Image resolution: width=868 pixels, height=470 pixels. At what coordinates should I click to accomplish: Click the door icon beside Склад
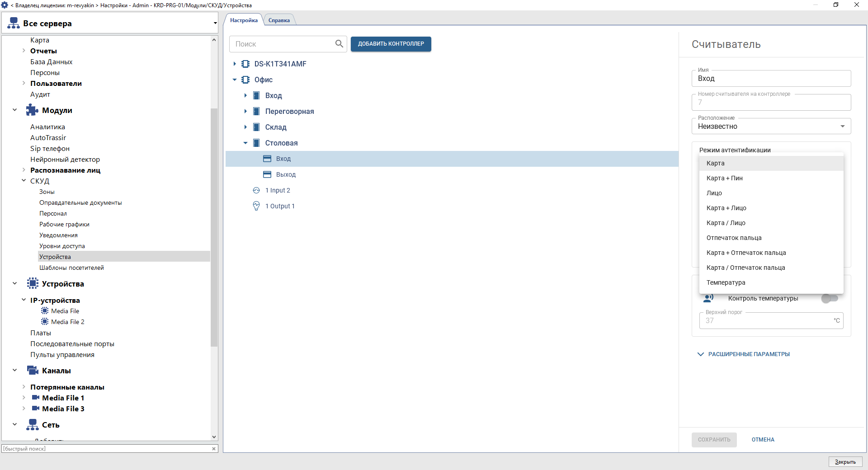256,127
